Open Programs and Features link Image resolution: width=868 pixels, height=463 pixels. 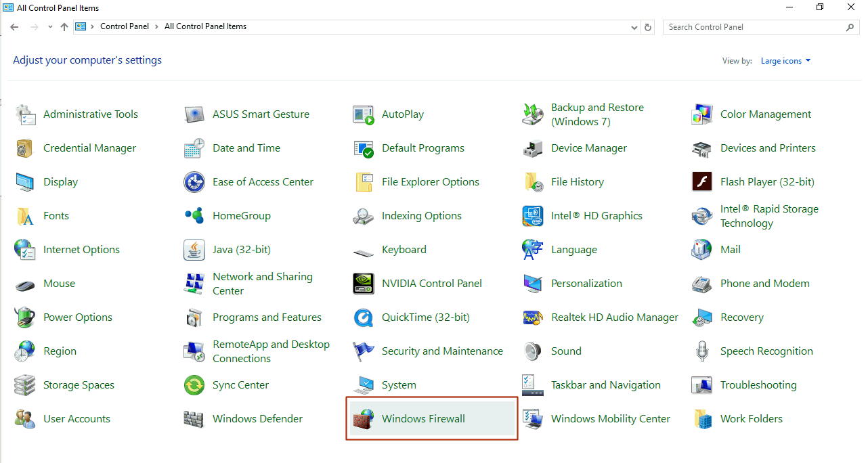pos(267,317)
